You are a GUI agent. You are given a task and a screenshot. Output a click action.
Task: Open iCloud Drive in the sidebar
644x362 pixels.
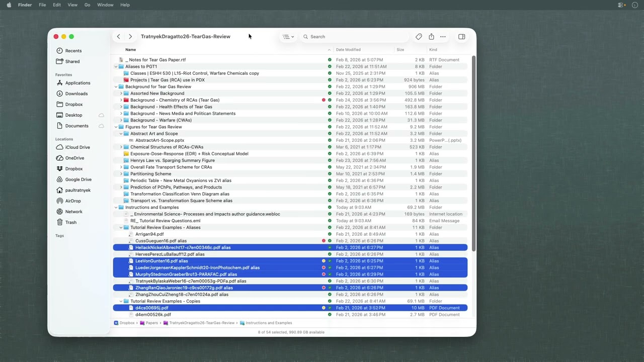click(77, 147)
